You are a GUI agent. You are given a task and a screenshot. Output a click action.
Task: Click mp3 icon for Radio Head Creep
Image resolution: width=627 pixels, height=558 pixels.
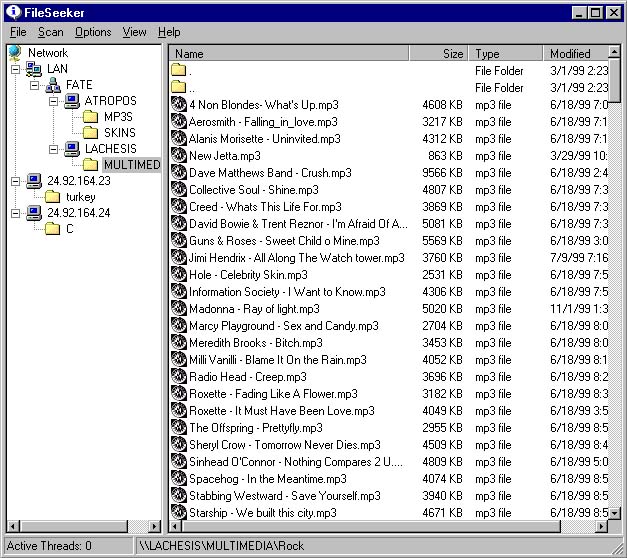(179, 376)
